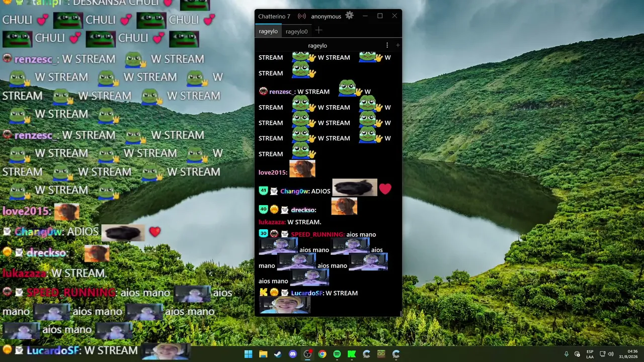Click the troll-face badge next to Chang0w
Image resolution: width=644 pixels, height=362 pixels.
(274, 191)
